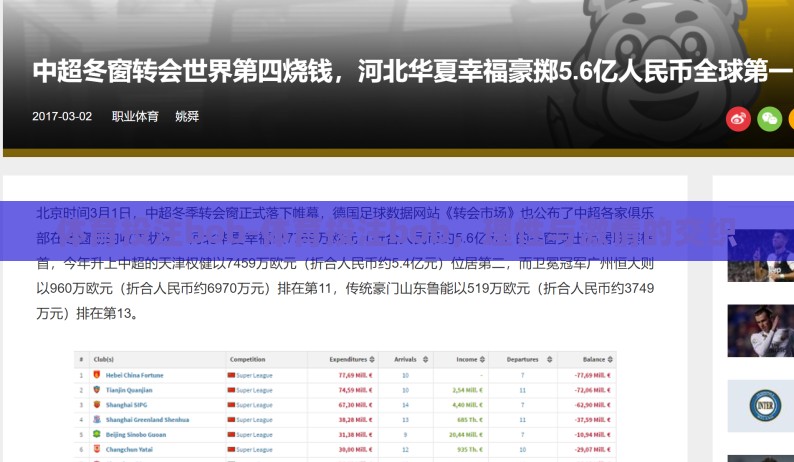Click the expenditure value 67,30 Mill. €
The height and width of the screenshot is (462, 794).
[355, 405]
